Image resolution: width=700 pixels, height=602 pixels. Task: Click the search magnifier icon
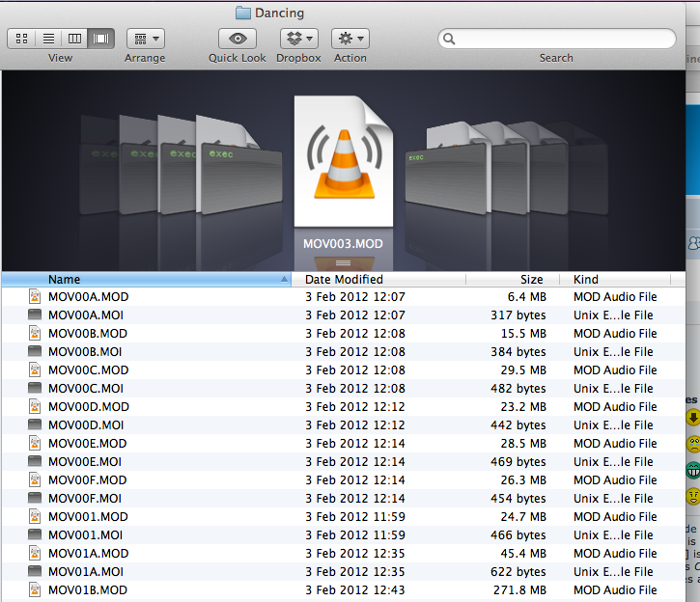point(449,40)
